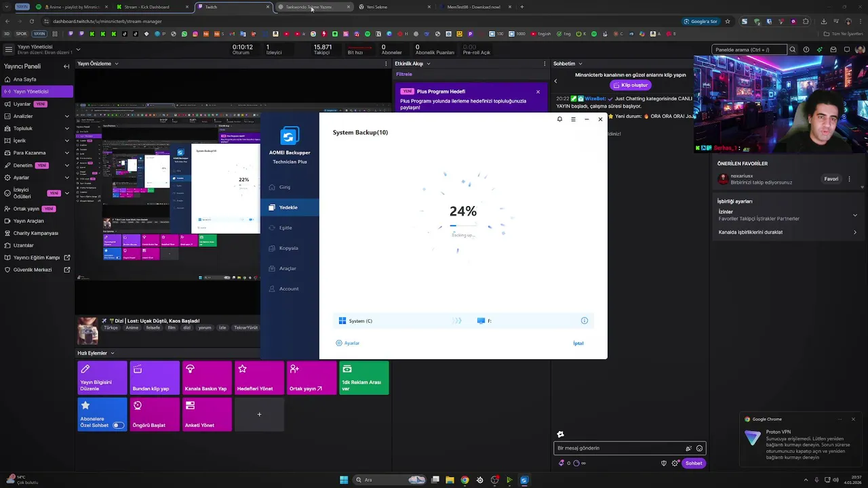Open chat emote picker smiley

click(x=700, y=448)
